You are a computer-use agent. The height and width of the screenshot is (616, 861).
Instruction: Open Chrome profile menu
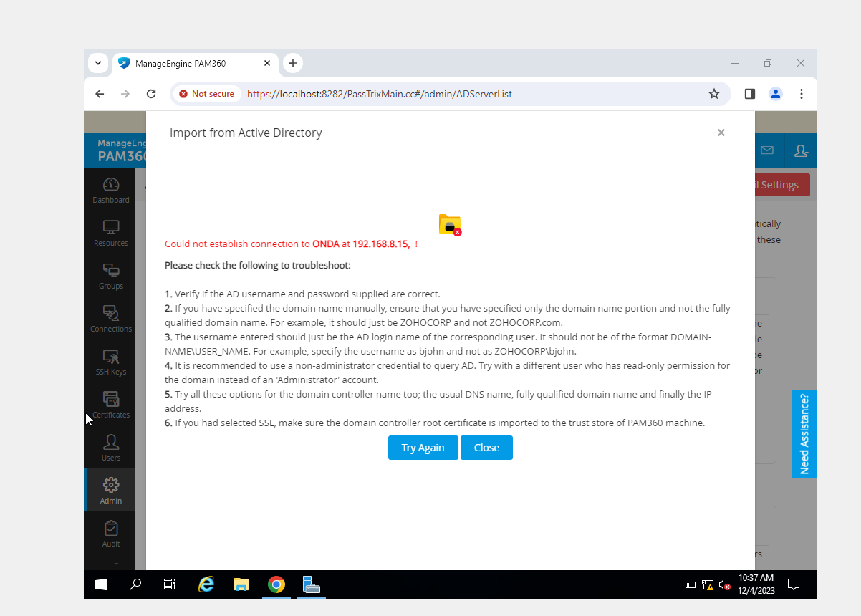click(776, 94)
